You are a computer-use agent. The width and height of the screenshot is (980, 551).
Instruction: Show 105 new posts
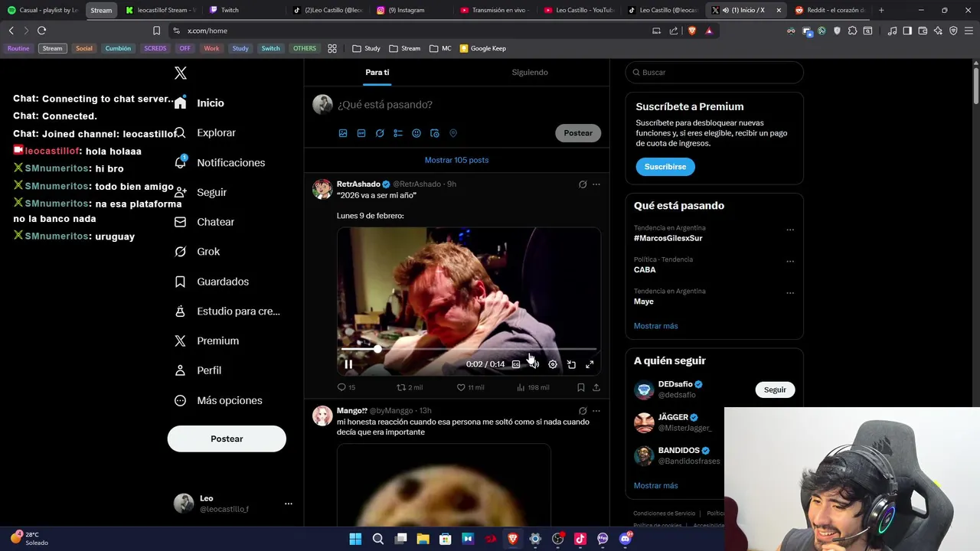[456, 160]
